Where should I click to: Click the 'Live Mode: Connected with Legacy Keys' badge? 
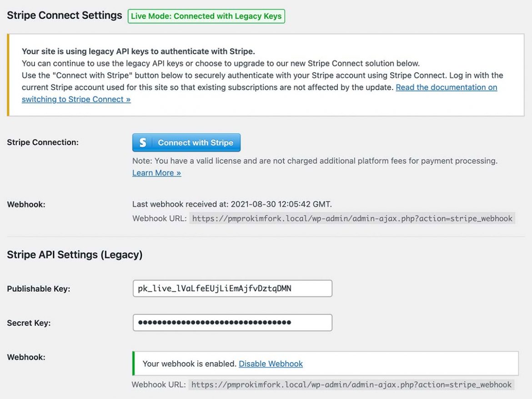206,15
